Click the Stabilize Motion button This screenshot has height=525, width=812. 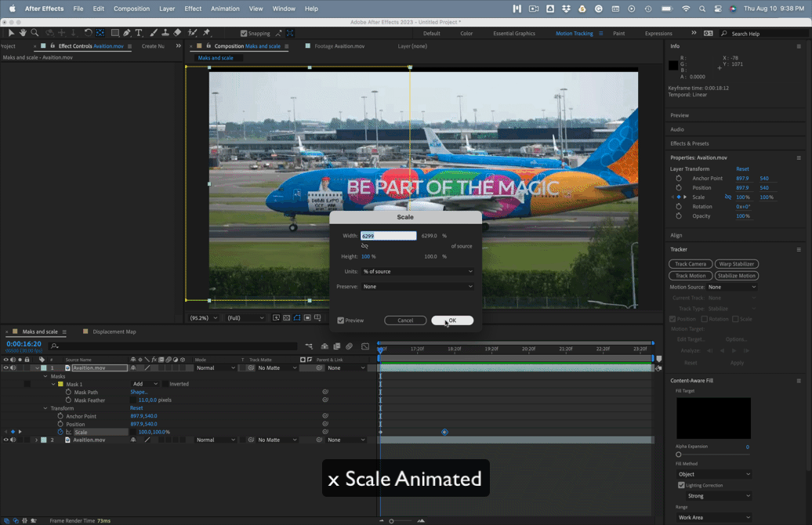[737, 276]
